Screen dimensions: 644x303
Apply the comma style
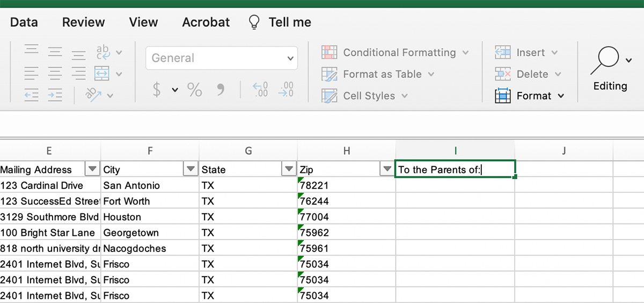tap(221, 89)
